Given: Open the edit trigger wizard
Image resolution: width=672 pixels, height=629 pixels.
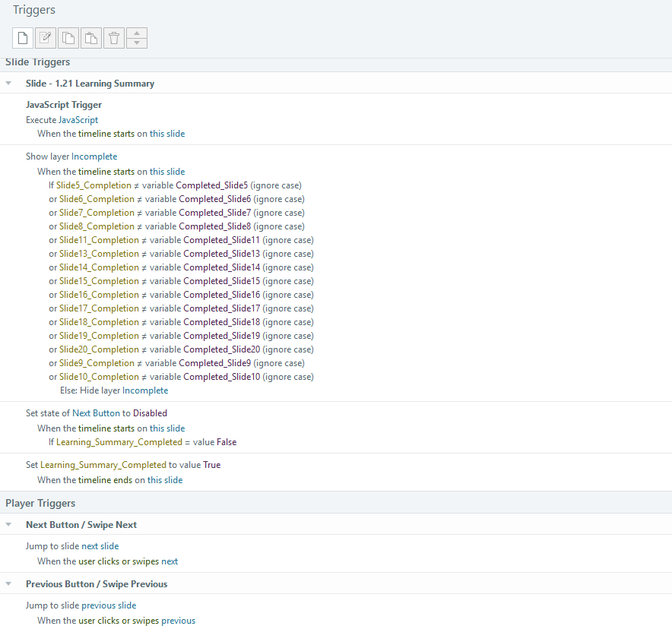Looking at the screenshot, I should (45, 37).
